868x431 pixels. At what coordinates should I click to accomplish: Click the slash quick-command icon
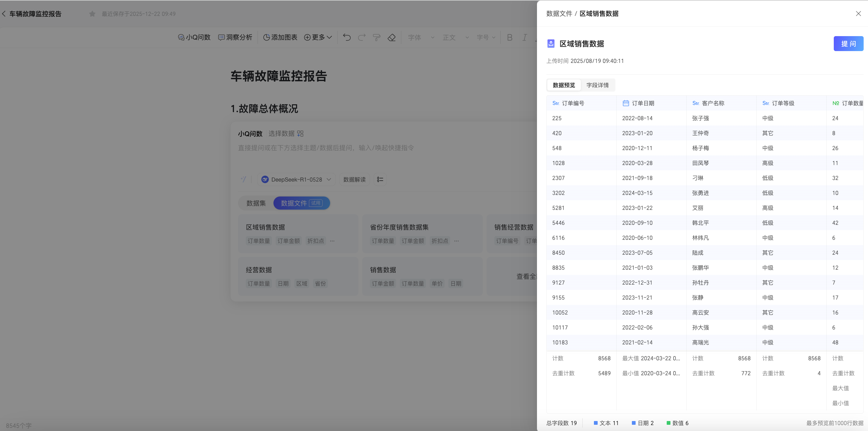point(244,179)
